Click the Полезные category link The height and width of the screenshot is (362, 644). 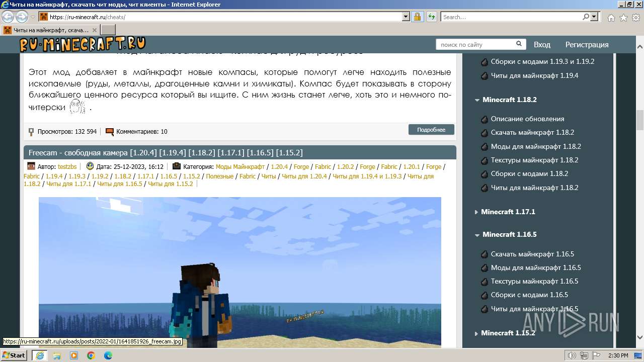pos(219,176)
